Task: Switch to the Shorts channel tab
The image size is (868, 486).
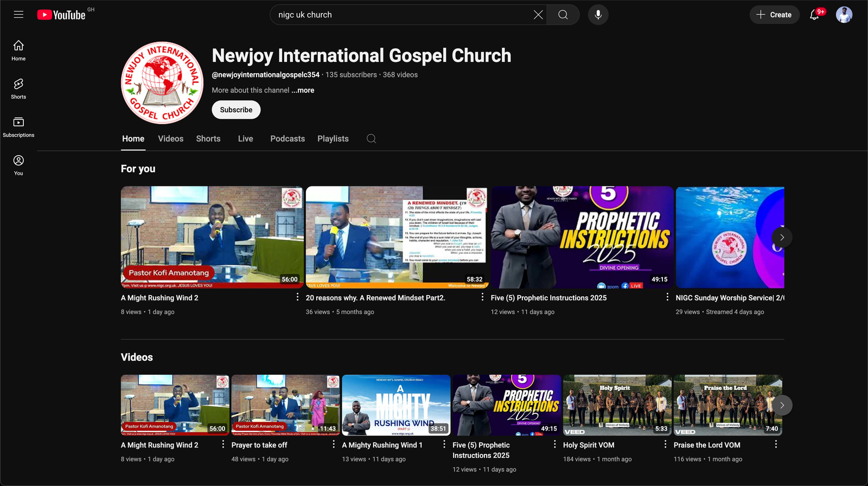Action: click(208, 139)
